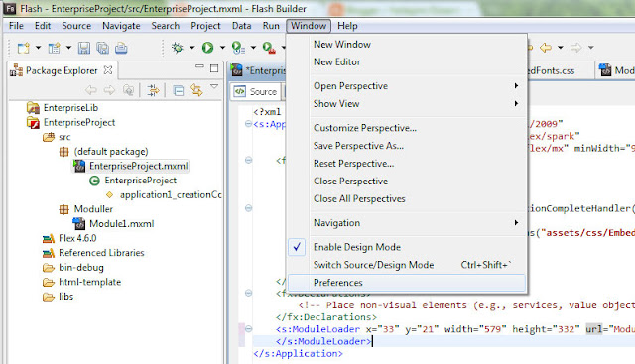Screen dimensions: 635x364
Task: Select the src folder
Action: pyautogui.click(x=64, y=137)
